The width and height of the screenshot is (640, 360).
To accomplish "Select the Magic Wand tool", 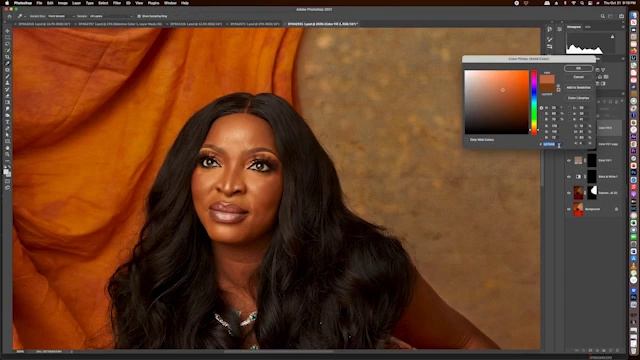I will pos(7,50).
